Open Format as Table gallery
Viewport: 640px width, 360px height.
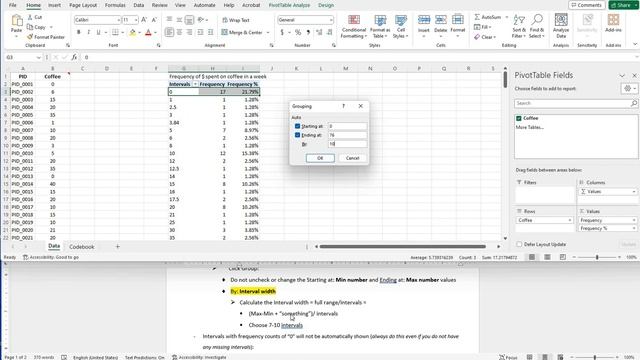[380, 27]
